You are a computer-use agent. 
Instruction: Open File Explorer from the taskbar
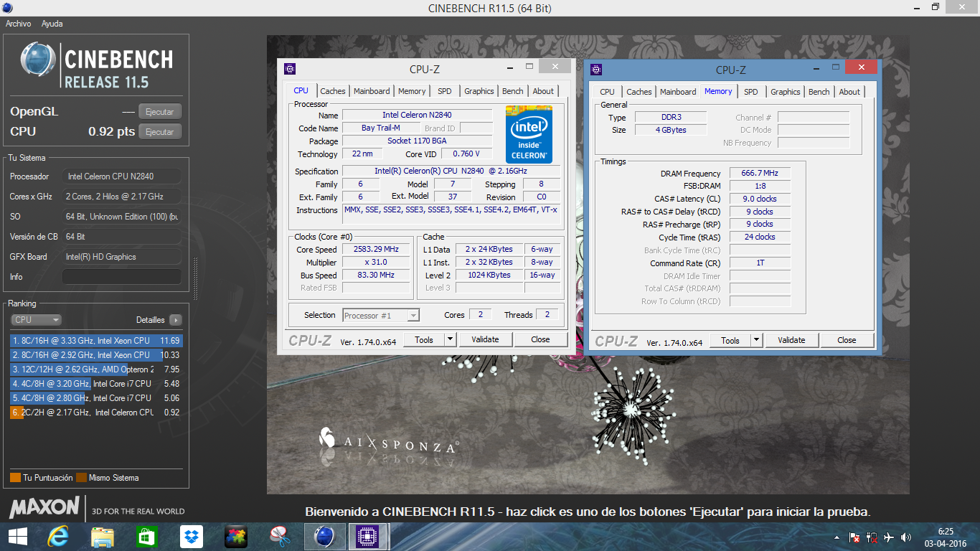(x=103, y=537)
